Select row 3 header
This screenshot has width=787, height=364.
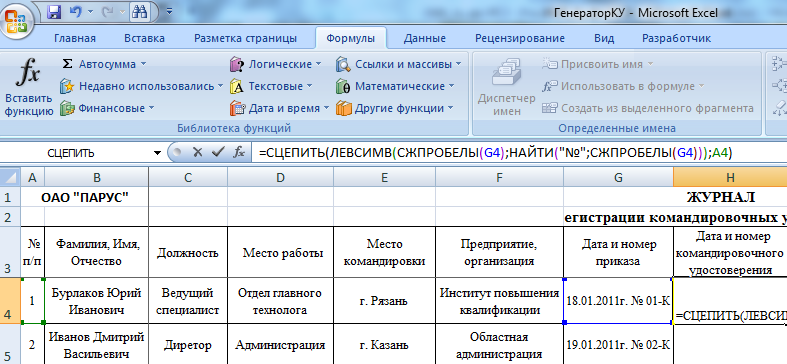10,251
